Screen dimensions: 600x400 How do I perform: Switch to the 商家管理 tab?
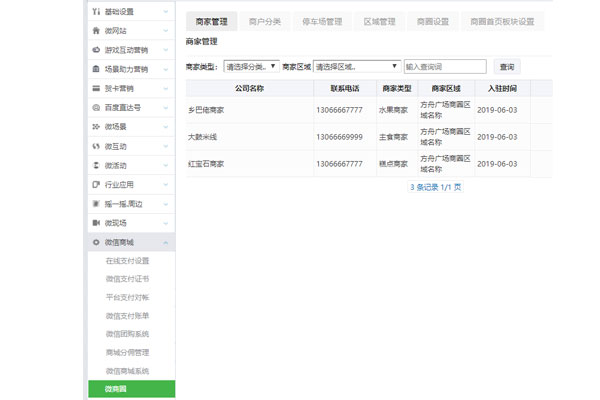(x=212, y=21)
